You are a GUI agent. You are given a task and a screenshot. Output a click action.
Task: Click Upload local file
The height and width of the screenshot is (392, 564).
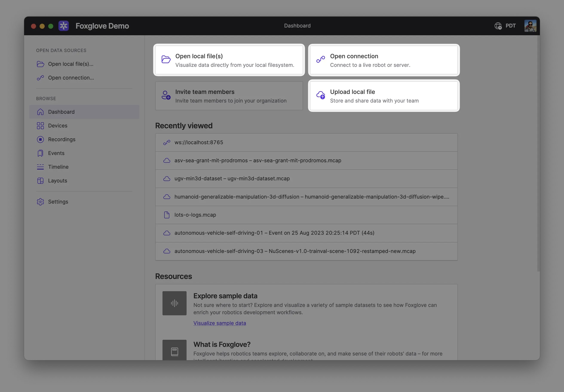(384, 96)
